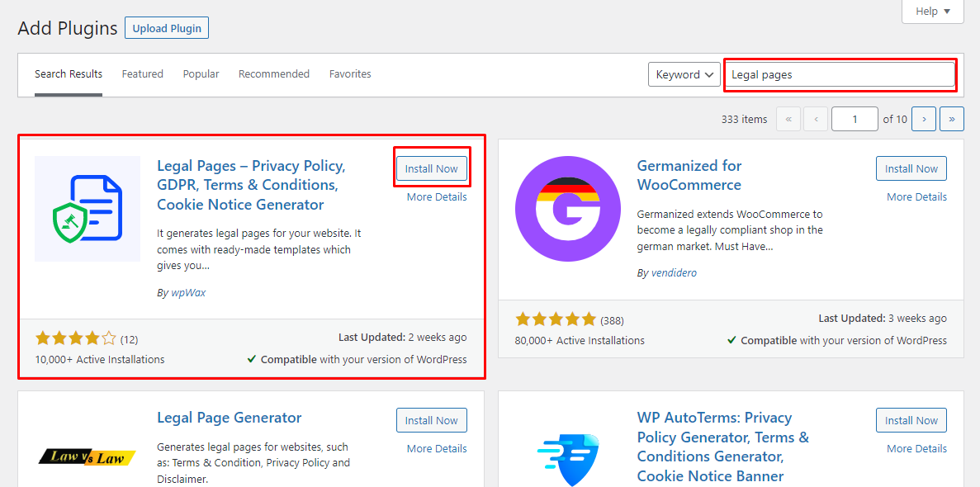Install the WP AutoTerms plugin
Viewport: 980px width, 487px height.
pyautogui.click(x=911, y=421)
